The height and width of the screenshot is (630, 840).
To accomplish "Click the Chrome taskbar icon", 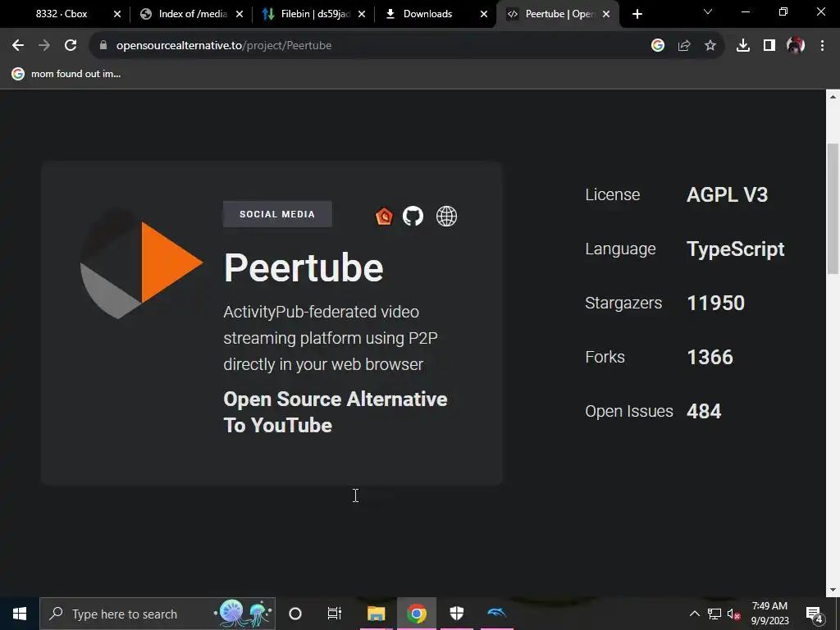I will click(416, 614).
